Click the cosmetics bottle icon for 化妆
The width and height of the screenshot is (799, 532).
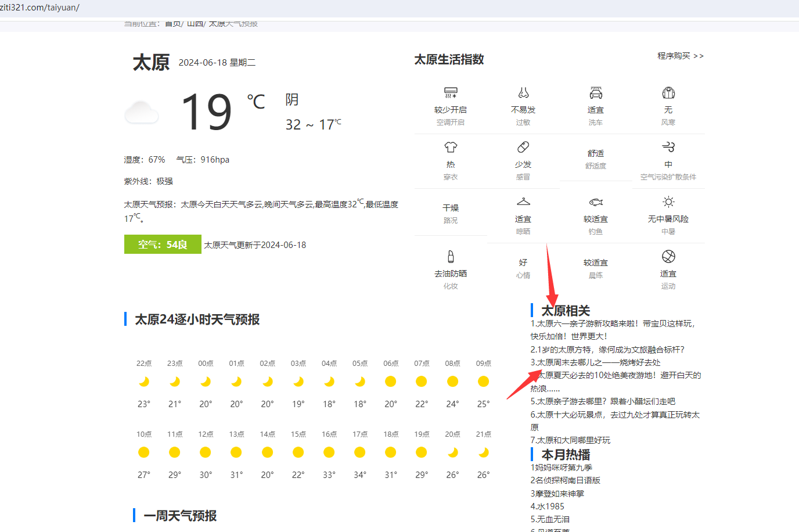pos(451,256)
